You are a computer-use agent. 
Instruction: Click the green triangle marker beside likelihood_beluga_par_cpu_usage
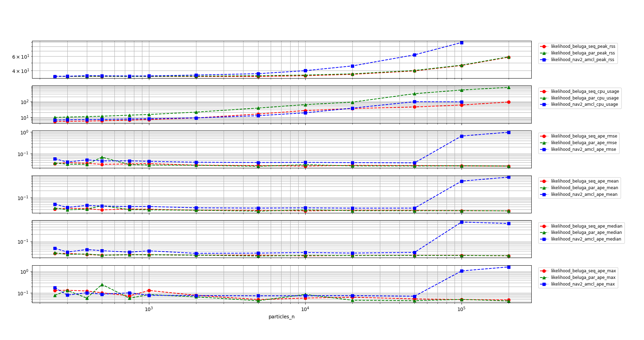tap(543, 98)
